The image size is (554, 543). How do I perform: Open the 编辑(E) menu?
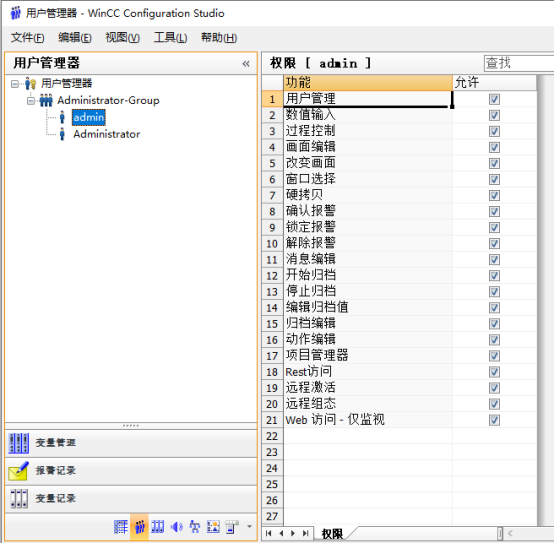pyautogui.click(x=75, y=37)
